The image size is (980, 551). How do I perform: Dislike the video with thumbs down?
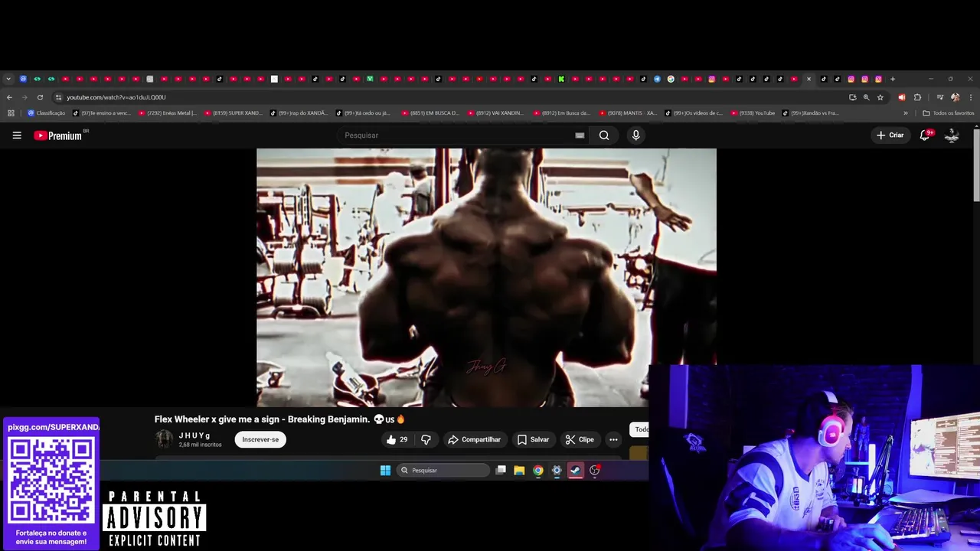[426, 439]
